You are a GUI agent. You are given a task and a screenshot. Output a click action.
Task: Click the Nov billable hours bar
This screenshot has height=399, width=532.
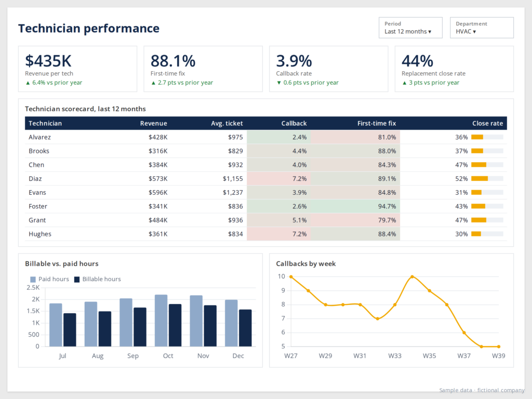click(x=210, y=326)
